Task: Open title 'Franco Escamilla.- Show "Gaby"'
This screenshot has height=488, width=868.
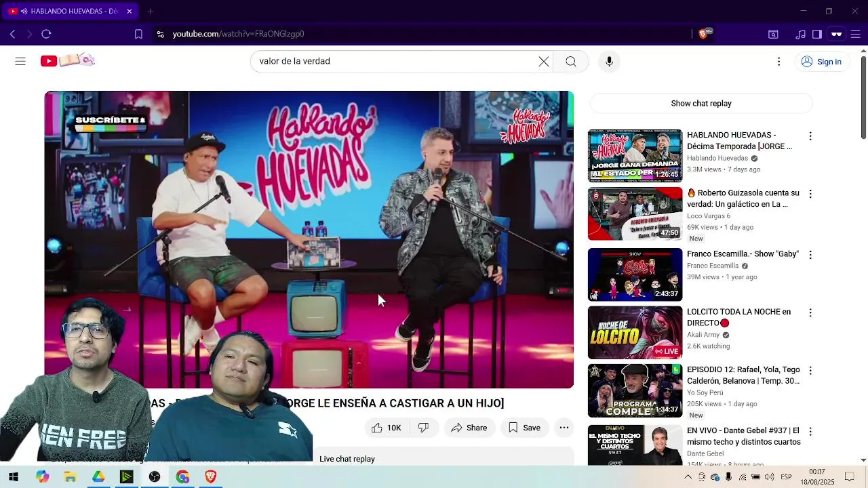Action: [743, 254]
